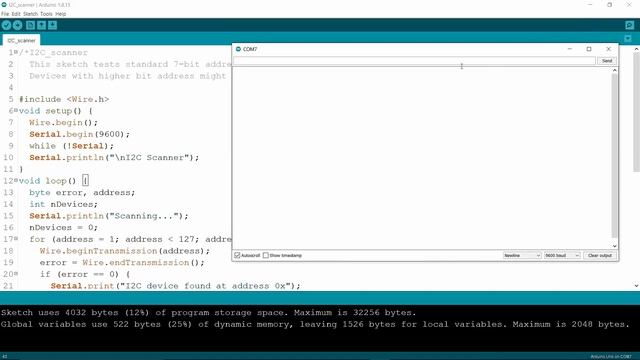
Task: Toggle the Autoscroll checkbox
Action: point(237,256)
